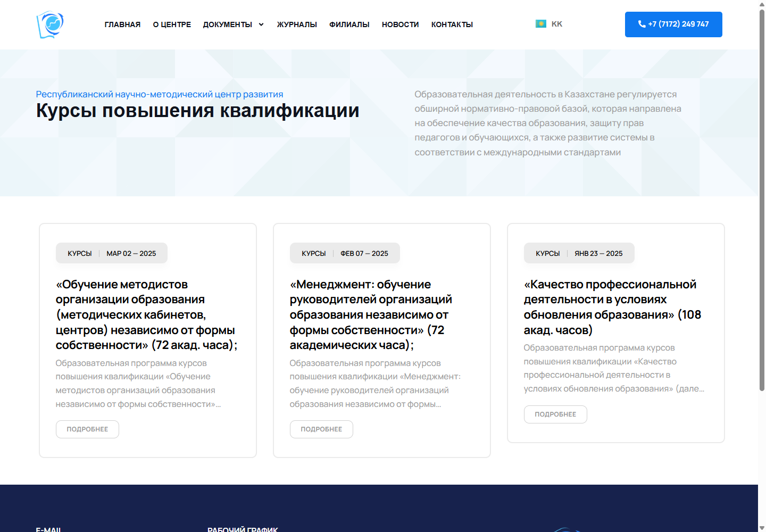Click ПОДРОБНЕЕ under the Качество профессиональной деятельности course
Viewport: 766px width, 532px height.
pyautogui.click(x=555, y=414)
